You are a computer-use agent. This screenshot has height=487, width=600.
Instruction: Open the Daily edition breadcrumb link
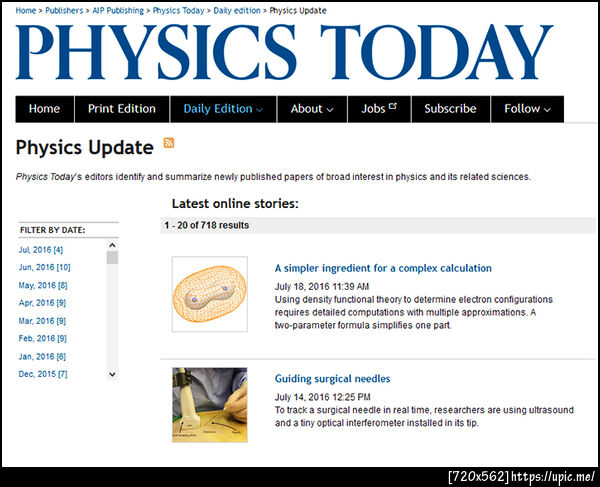[237, 11]
